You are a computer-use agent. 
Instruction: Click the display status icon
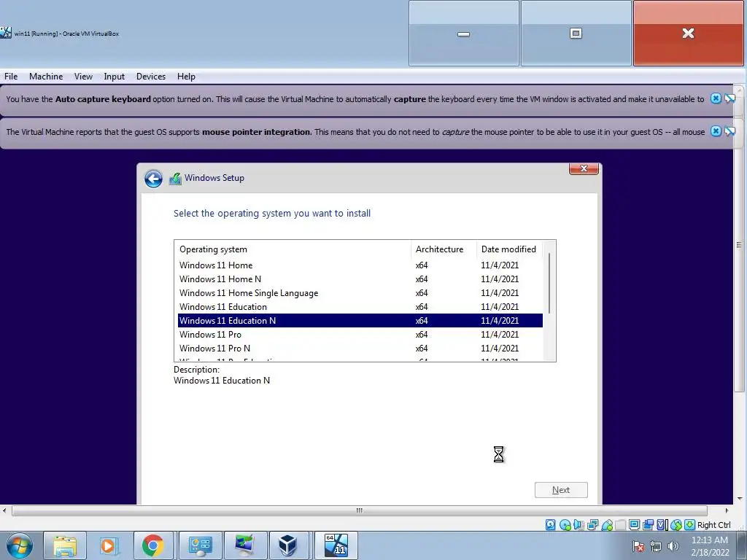click(634, 525)
